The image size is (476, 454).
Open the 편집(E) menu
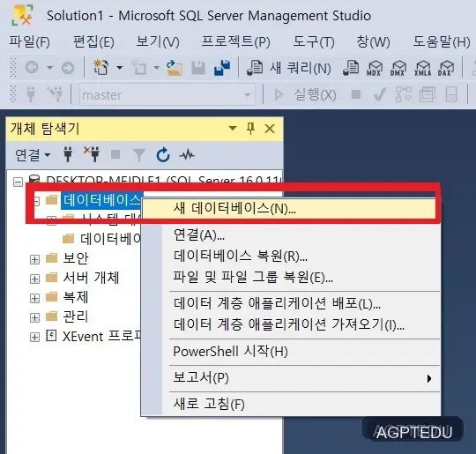[93, 41]
